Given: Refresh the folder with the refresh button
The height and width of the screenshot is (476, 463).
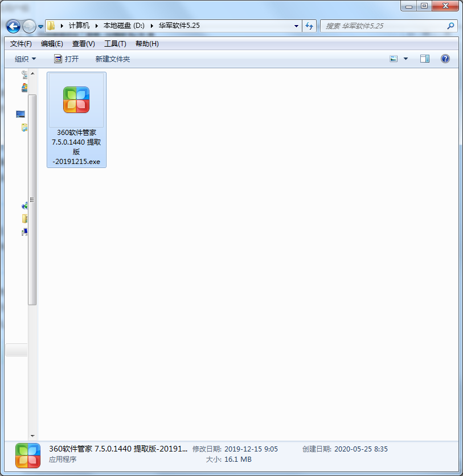Looking at the screenshot, I should [x=309, y=26].
